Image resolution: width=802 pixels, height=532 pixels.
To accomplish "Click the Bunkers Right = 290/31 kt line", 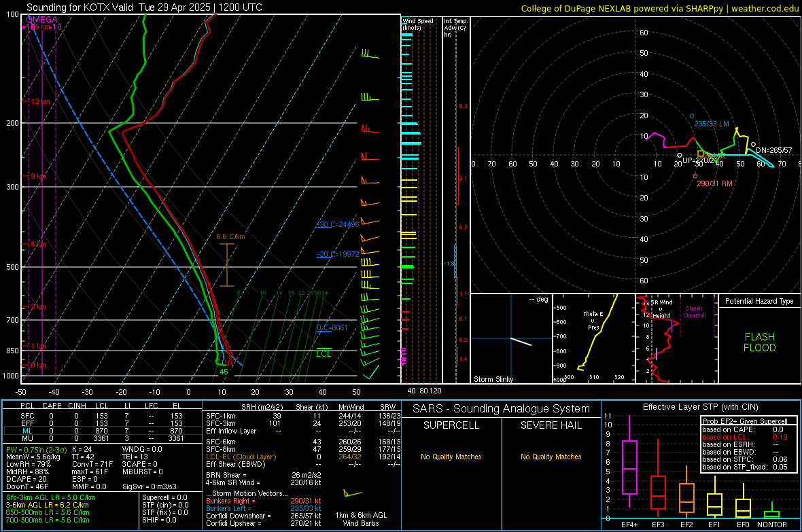I will tap(264, 501).
